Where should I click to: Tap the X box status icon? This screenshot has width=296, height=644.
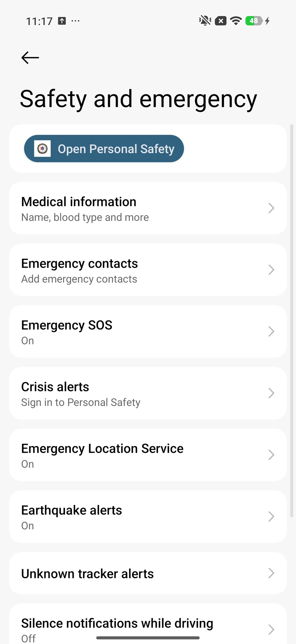pyautogui.click(x=220, y=21)
